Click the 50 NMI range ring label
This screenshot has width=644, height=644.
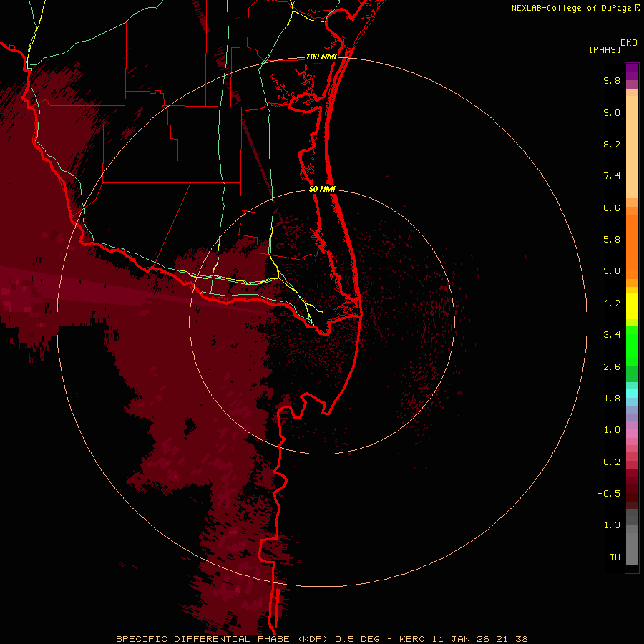[323, 189]
